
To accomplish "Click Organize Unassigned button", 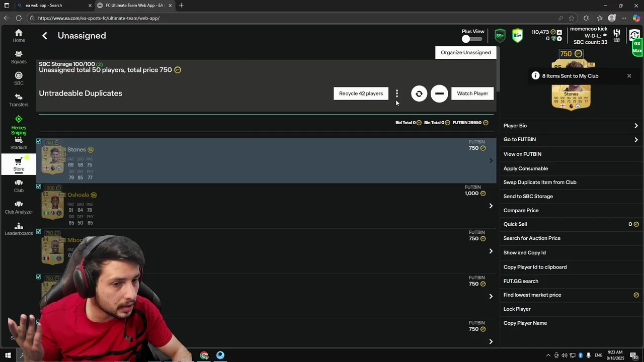I will [466, 52].
